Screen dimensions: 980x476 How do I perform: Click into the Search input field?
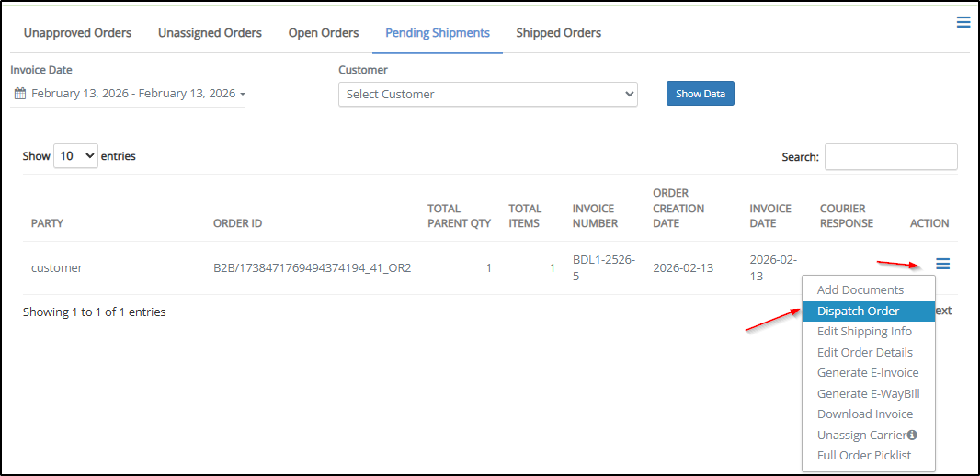(890, 157)
